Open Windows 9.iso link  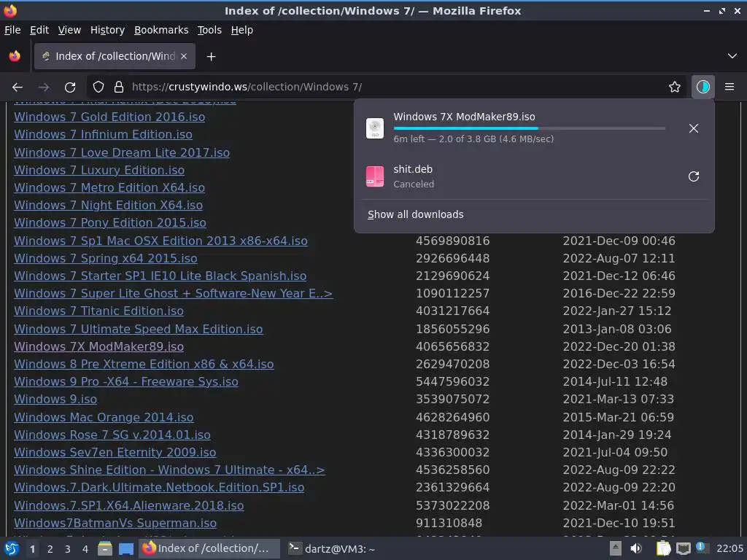[x=55, y=399]
